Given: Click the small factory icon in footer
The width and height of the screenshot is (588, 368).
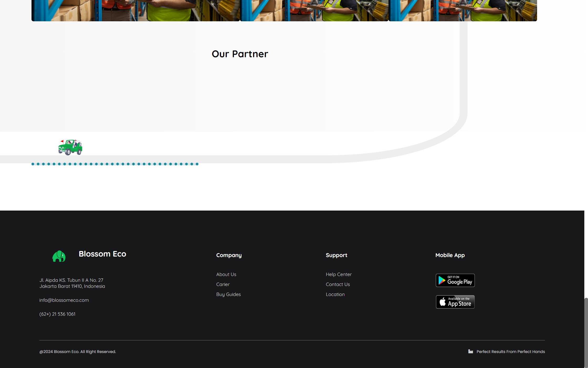Looking at the screenshot, I should pos(471,351).
